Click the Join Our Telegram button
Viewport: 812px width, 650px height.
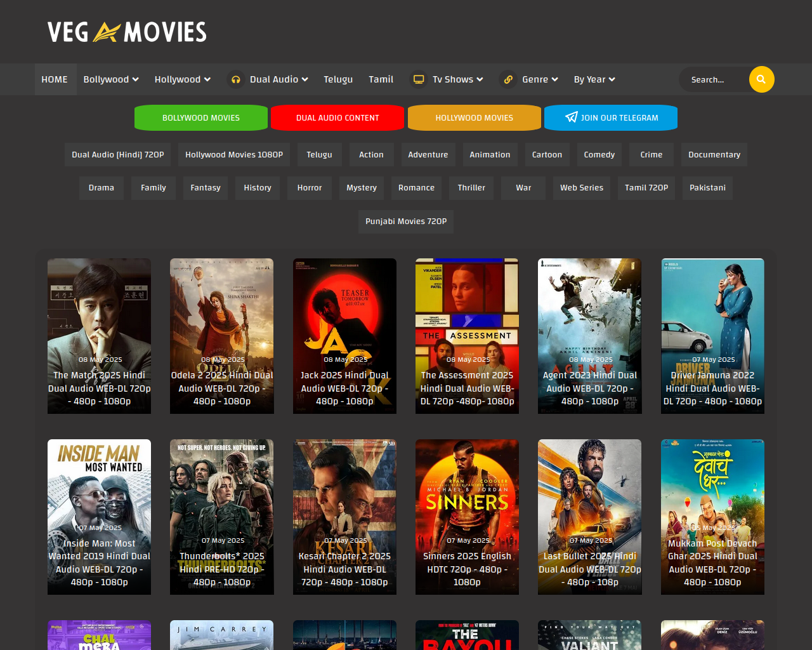(611, 117)
